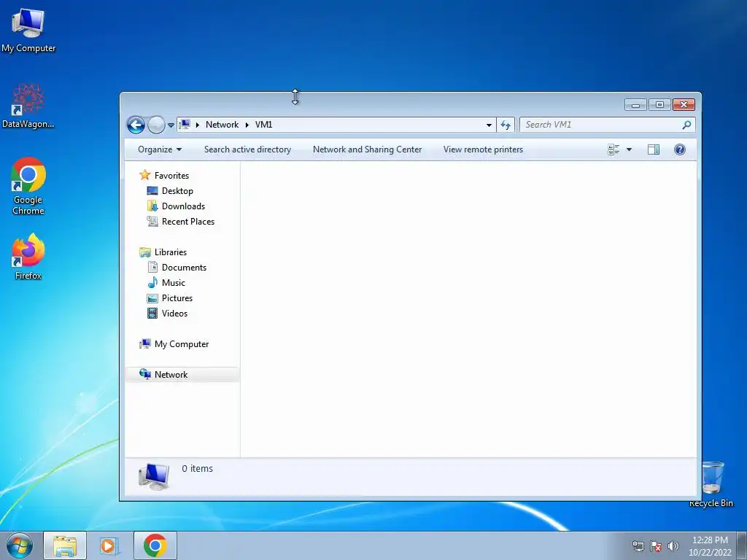Open the Help button
747x560 pixels.
tap(679, 149)
